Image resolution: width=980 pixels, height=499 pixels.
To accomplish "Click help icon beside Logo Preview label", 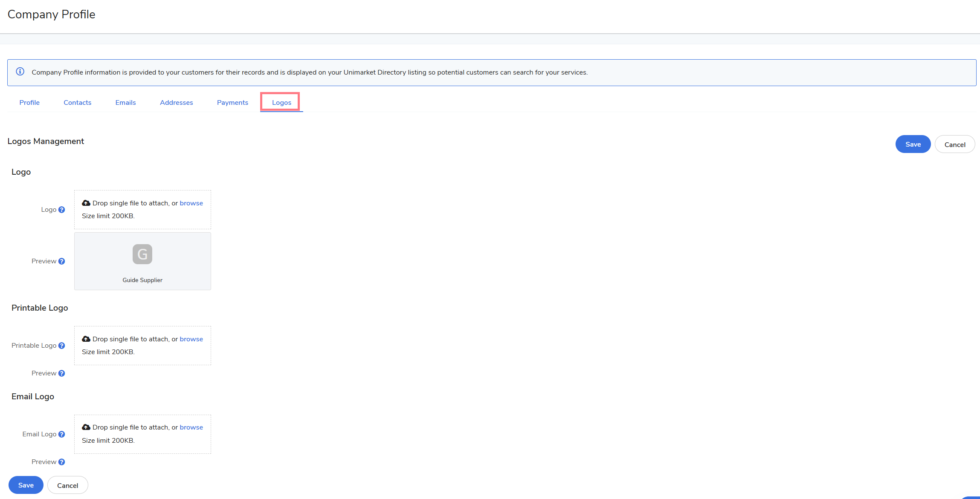I will click(62, 261).
